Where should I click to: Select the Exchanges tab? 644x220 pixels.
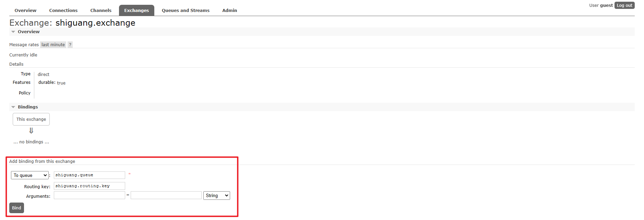[136, 10]
